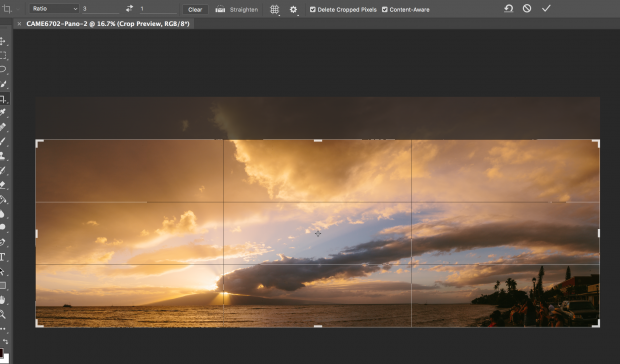The height and width of the screenshot is (364, 620).
Task: Click the Clear button
Action: tap(195, 9)
